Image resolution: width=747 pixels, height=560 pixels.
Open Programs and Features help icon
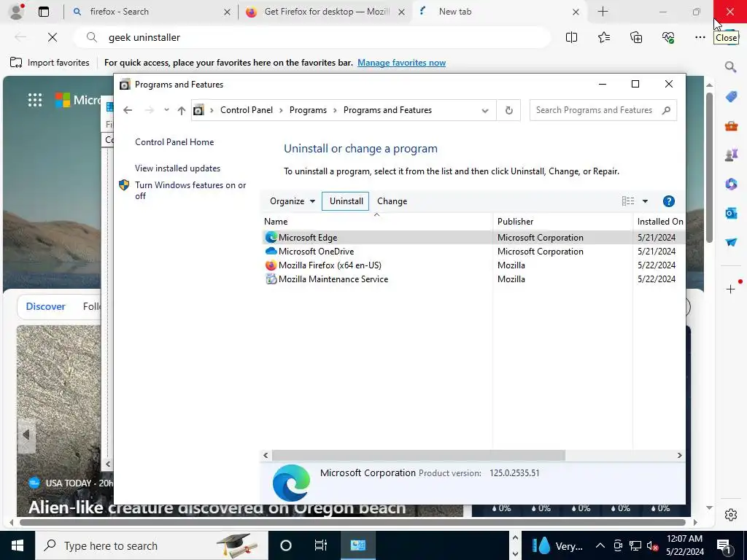(669, 201)
